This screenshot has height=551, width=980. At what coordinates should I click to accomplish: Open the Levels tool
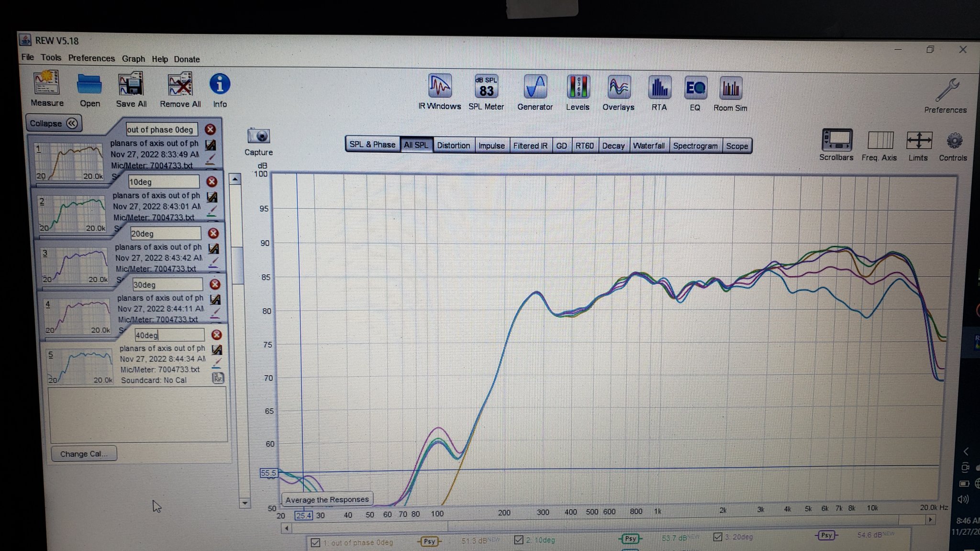[578, 88]
